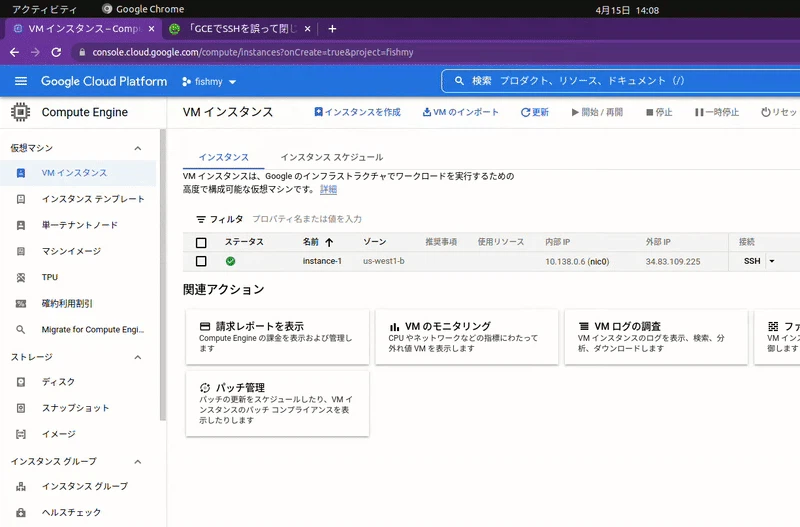Click the 更新 refresh button
Viewport: 800px width, 527px height.
coord(535,112)
